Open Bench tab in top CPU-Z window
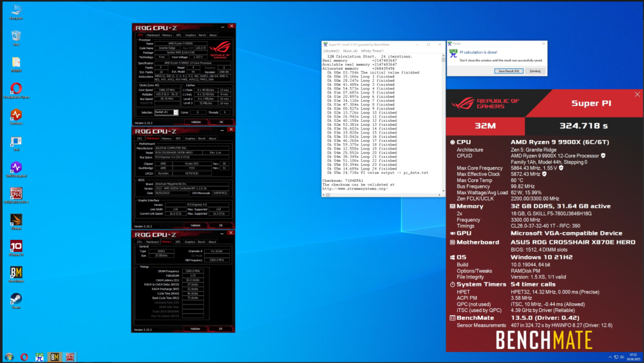Screen dimensions: 644x363 202,35
